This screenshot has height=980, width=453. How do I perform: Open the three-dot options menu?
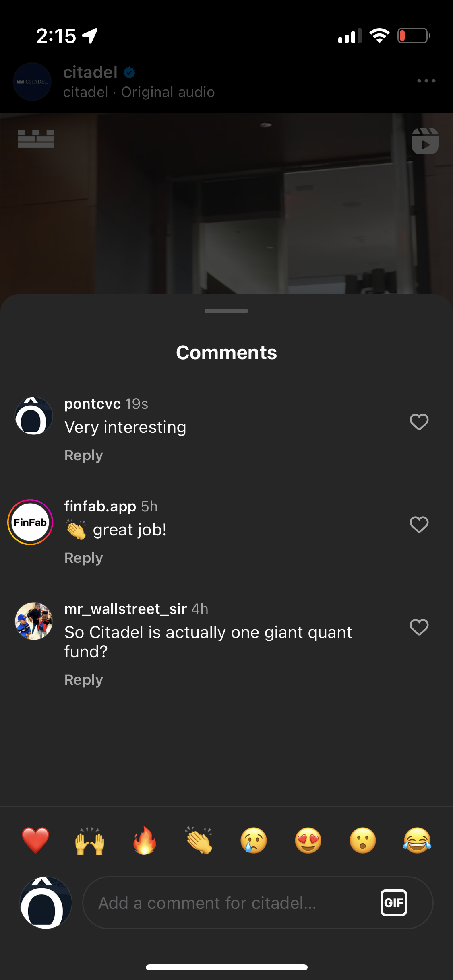tap(426, 81)
